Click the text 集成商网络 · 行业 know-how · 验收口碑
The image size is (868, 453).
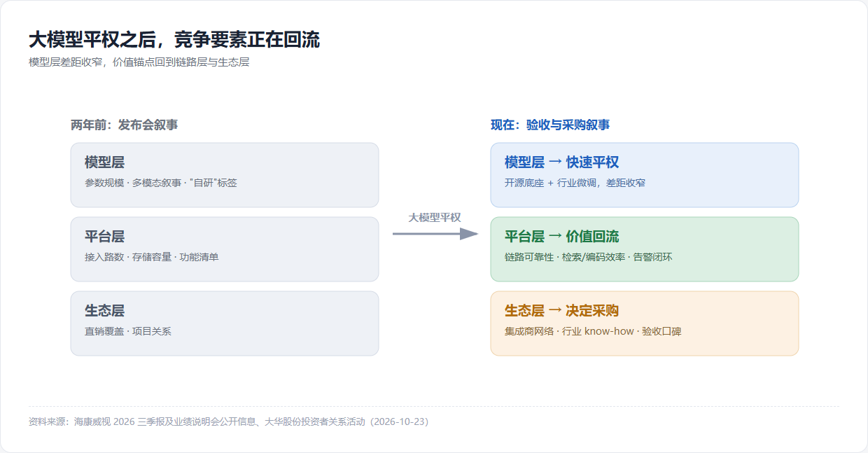click(x=593, y=331)
